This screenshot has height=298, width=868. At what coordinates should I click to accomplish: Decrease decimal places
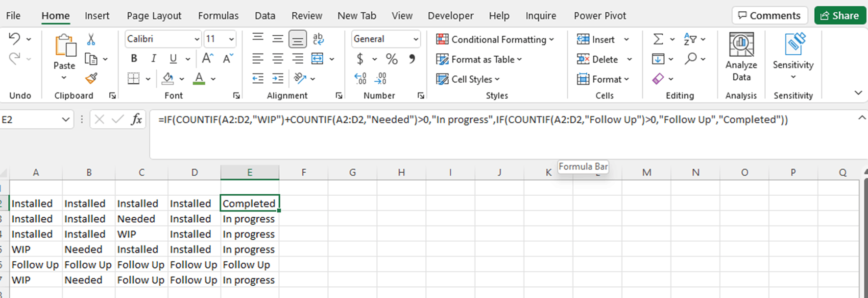(380, 78)
